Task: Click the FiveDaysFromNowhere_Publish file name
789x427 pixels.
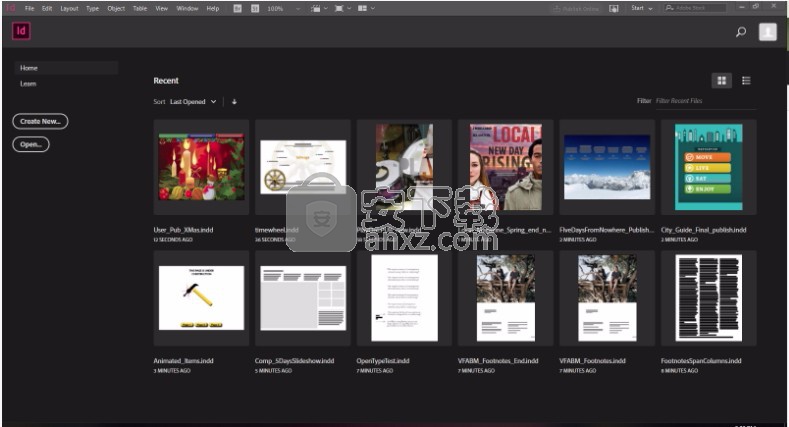Action: click(x=606, y=230)
